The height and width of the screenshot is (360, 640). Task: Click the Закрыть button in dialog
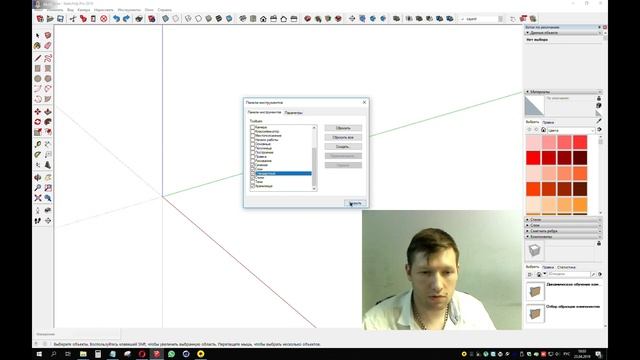(355, 203)
